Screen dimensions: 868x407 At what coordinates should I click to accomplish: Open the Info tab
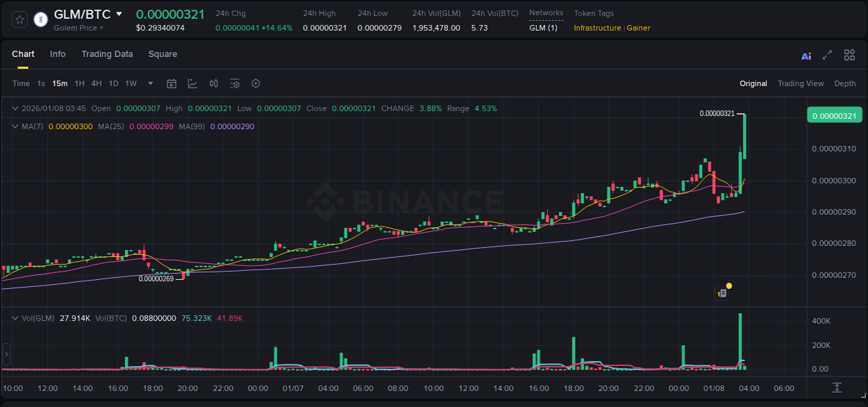58,53
